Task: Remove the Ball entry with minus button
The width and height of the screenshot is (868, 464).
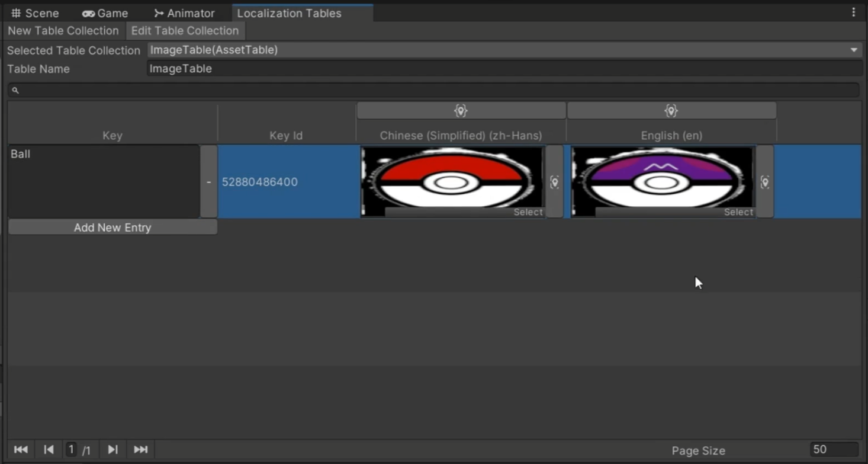Action: coord(208,181)
